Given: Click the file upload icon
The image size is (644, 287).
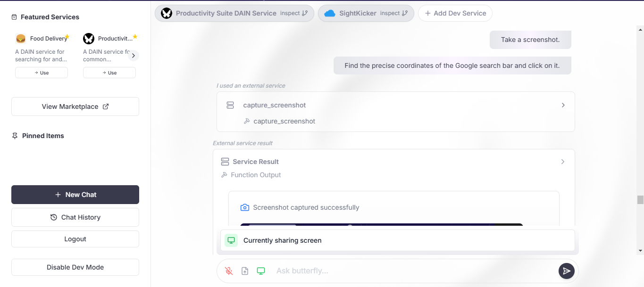Looking at the screenshot, I should click(245, 271).
